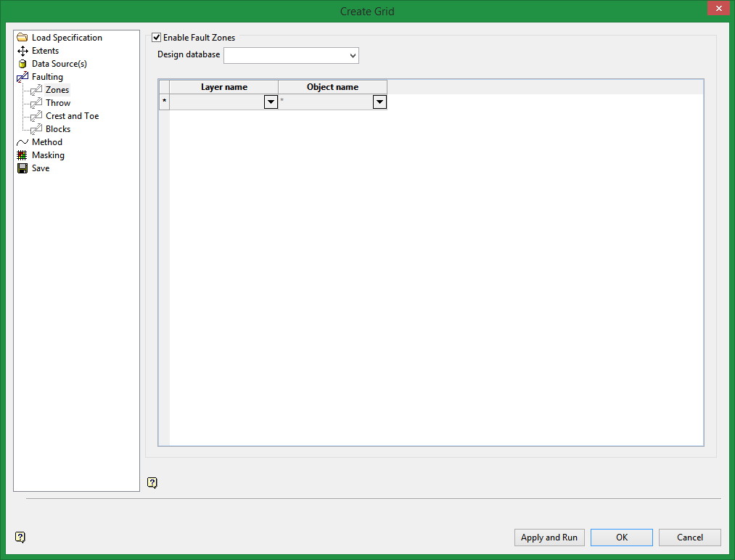Open the Blocks sub-page
The width and height of the screenshot is (735, 560).
coord(57,129)
